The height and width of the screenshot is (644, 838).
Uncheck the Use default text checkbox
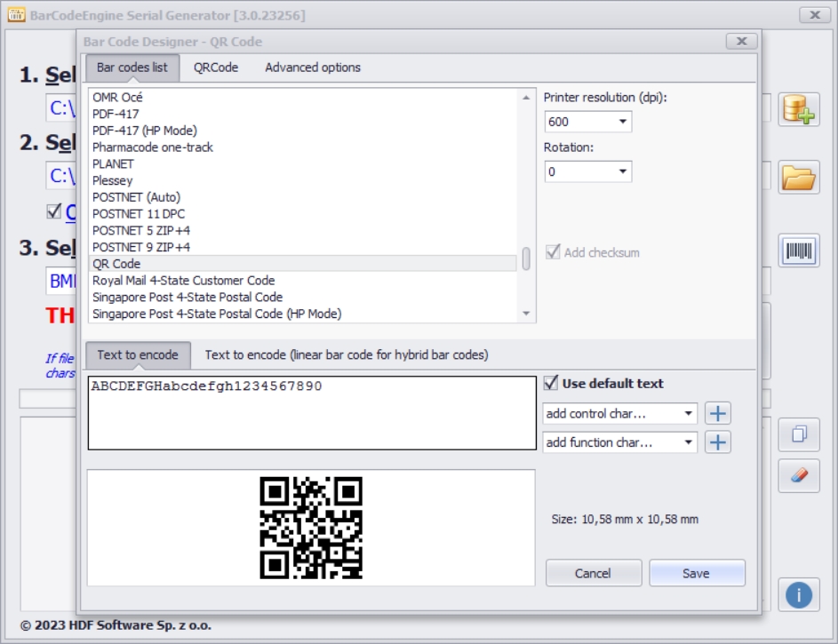[552, 384]
